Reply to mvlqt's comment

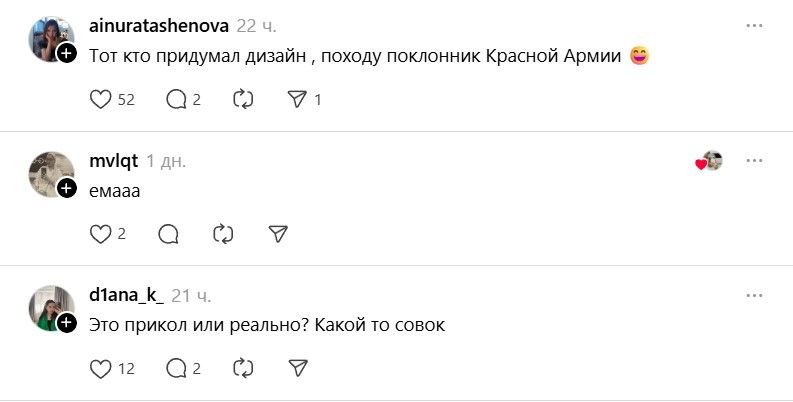click(x=169, y=234)
